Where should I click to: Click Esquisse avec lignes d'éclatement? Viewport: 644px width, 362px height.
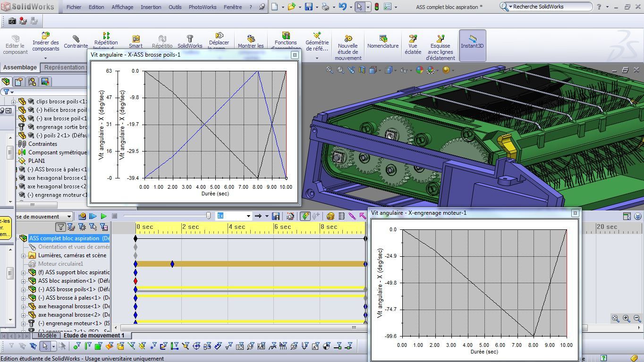point(441,48)
